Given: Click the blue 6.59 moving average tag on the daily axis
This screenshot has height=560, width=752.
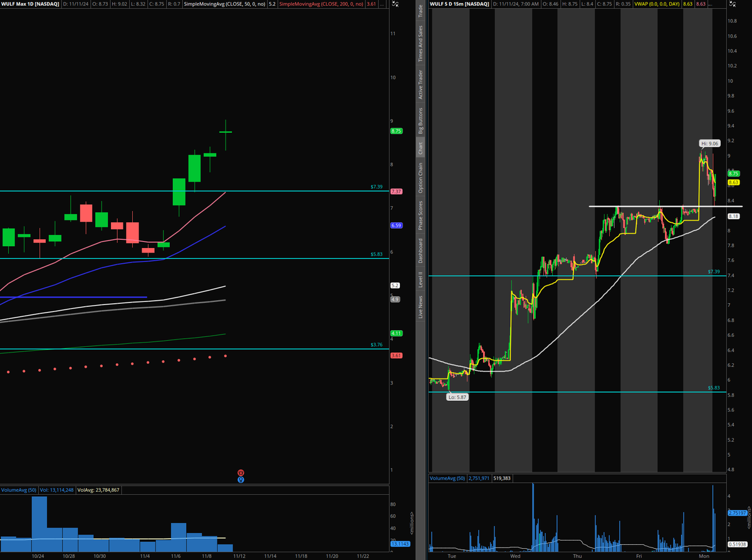Looking at the screenshot, I should 396,225.
